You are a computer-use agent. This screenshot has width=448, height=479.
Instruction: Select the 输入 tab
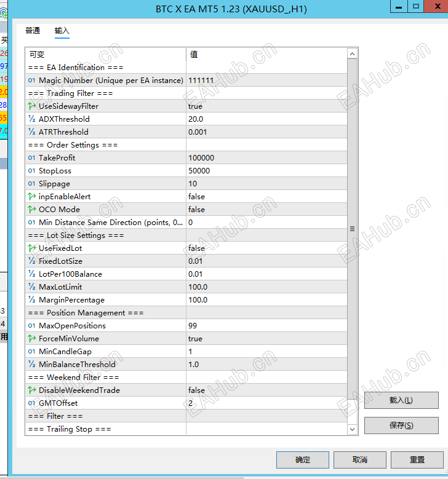coord(62,31)
